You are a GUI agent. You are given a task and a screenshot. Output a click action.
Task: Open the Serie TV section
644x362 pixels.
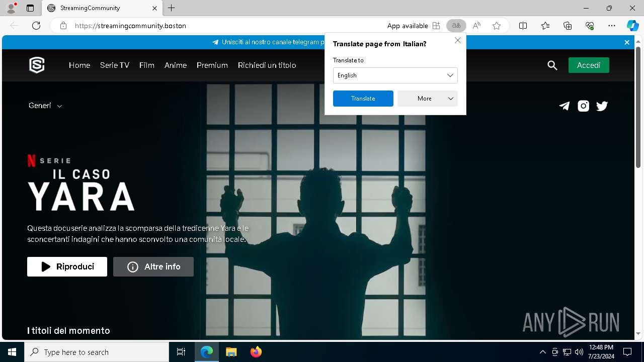pyautogui.click(x=115, y=65)
